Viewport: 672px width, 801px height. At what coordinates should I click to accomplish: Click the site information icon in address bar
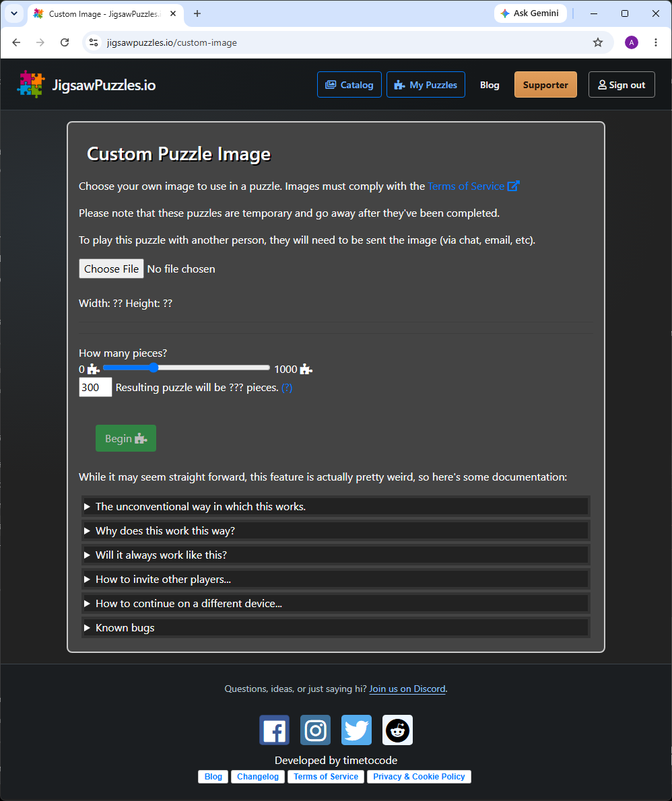tap(94, 42)
